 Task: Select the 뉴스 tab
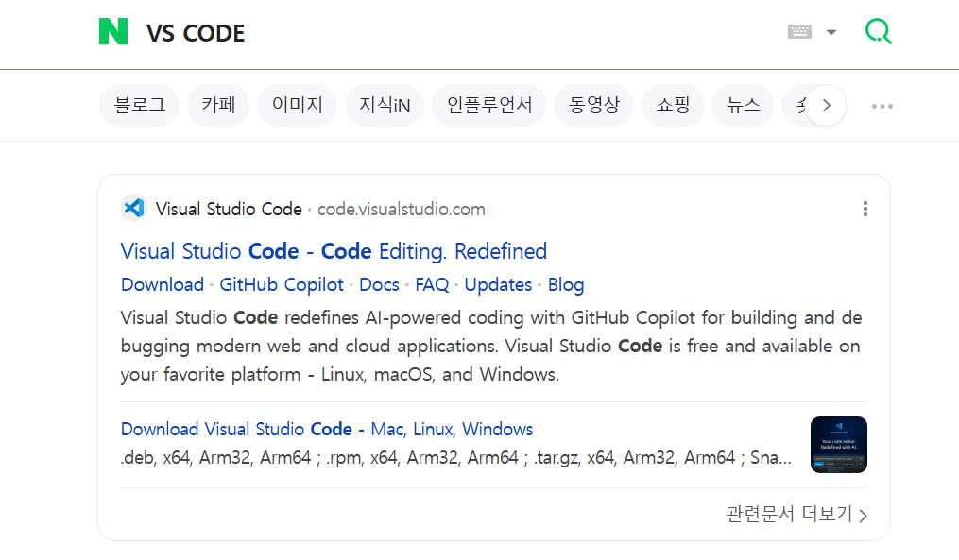coord(743,105)
